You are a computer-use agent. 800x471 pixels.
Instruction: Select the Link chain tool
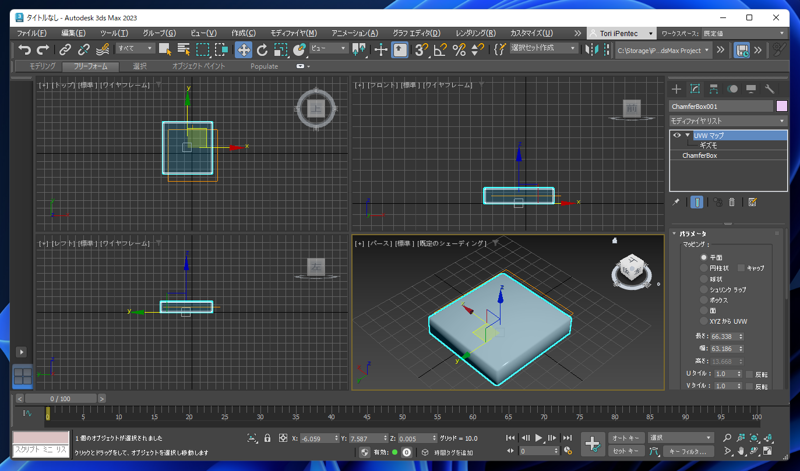pyautogui.click(x=65, y=49)
